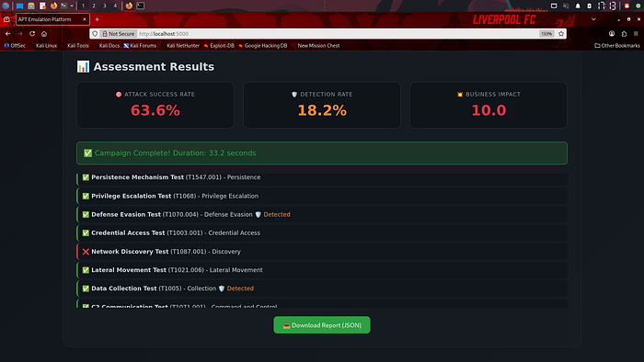Viewport: 644px width, 362px height.
Task: Switch to workspace 1
Action: tap(83, 6)
